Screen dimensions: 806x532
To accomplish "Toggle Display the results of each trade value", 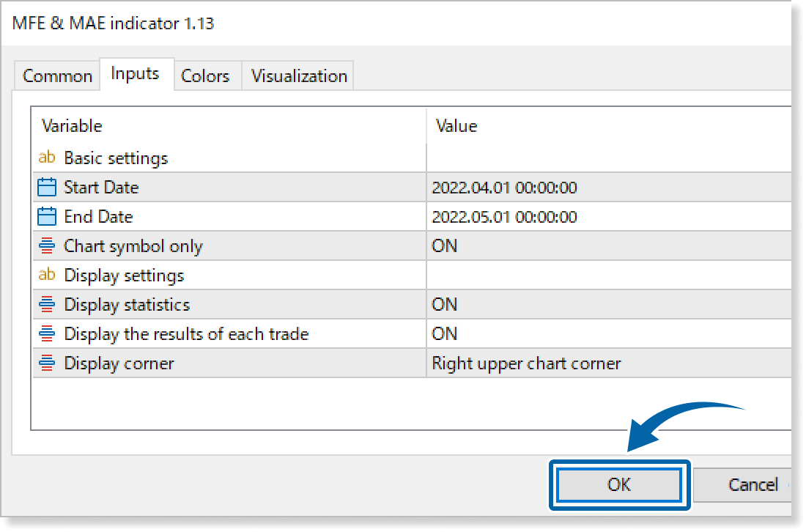I will (444, 334).
